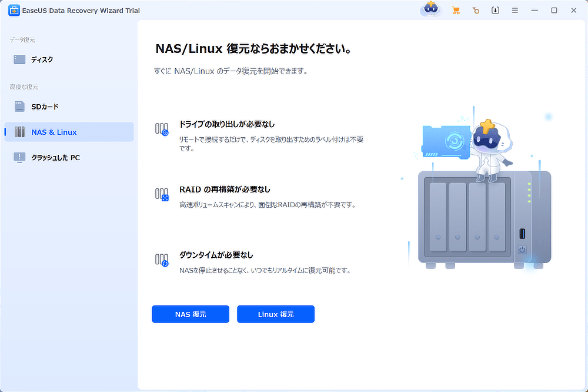Click the NAS 復元 button
The height and width of the screenshot is (392, 588).
[191, 314]
